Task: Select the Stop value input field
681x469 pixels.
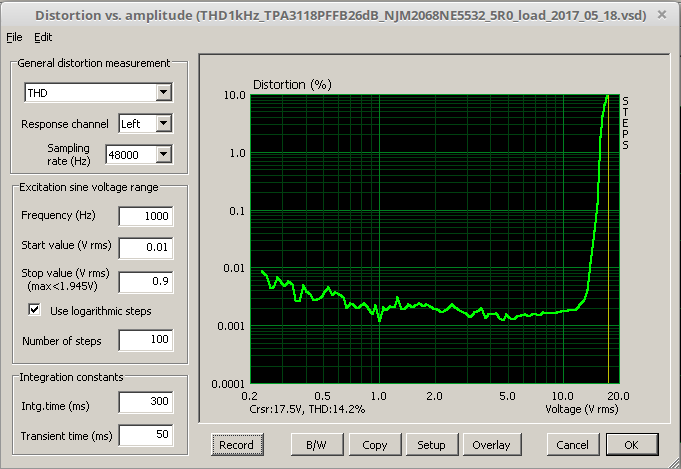Action: 145,281
